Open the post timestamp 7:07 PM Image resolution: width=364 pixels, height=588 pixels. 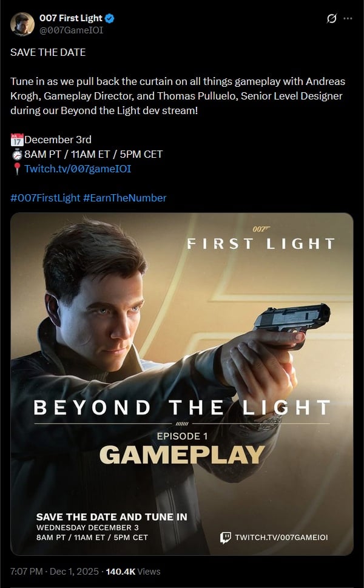(26, 572)
